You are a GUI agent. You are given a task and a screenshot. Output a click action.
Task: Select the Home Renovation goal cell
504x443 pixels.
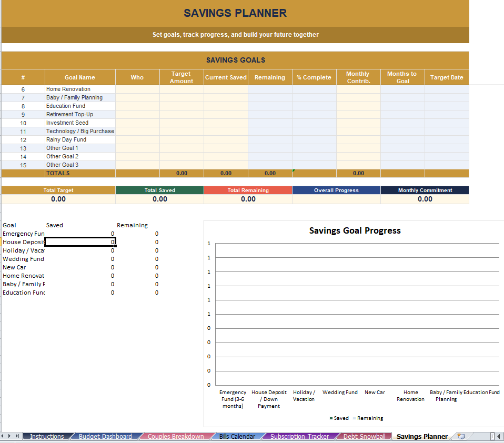click(x=80, y=89)
